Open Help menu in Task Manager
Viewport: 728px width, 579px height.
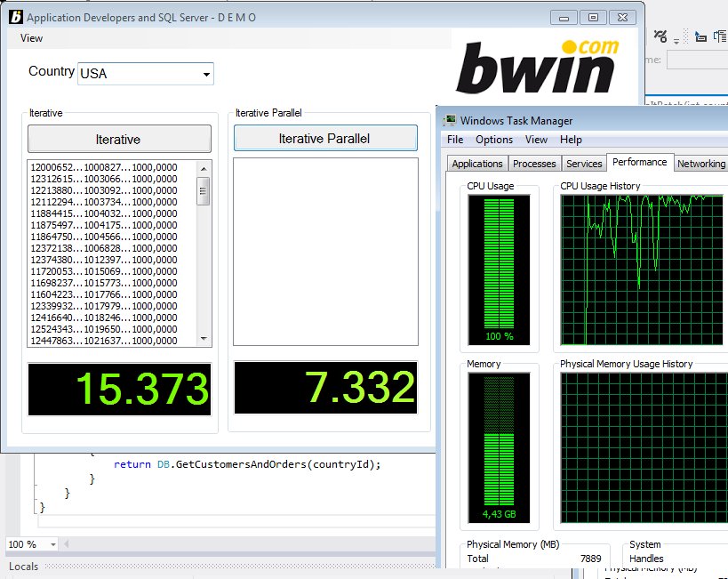click(571, 140)
